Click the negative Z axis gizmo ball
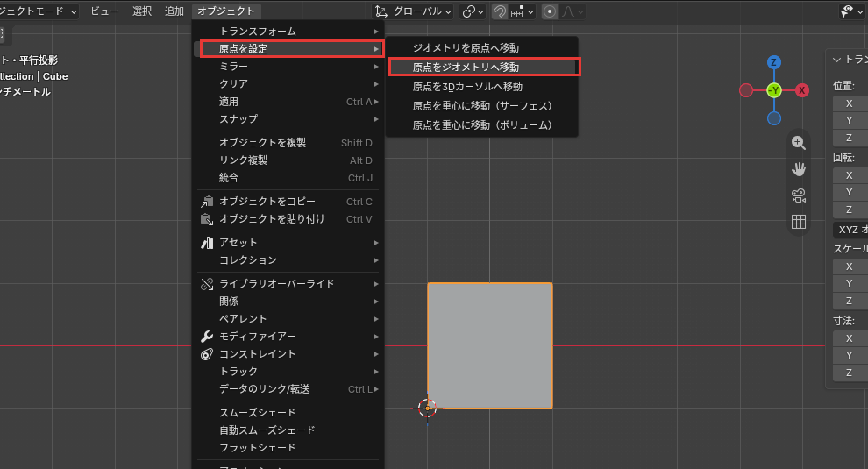 [x=774, y=118]
